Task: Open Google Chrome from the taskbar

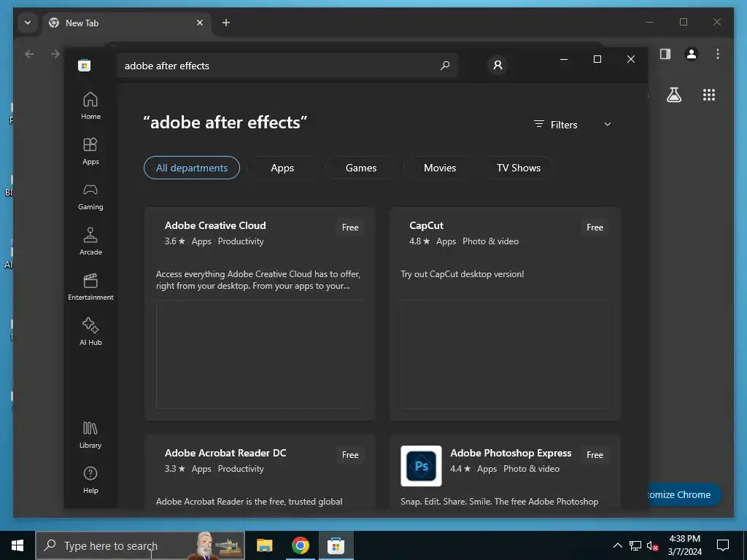Action: pos(300,545)
